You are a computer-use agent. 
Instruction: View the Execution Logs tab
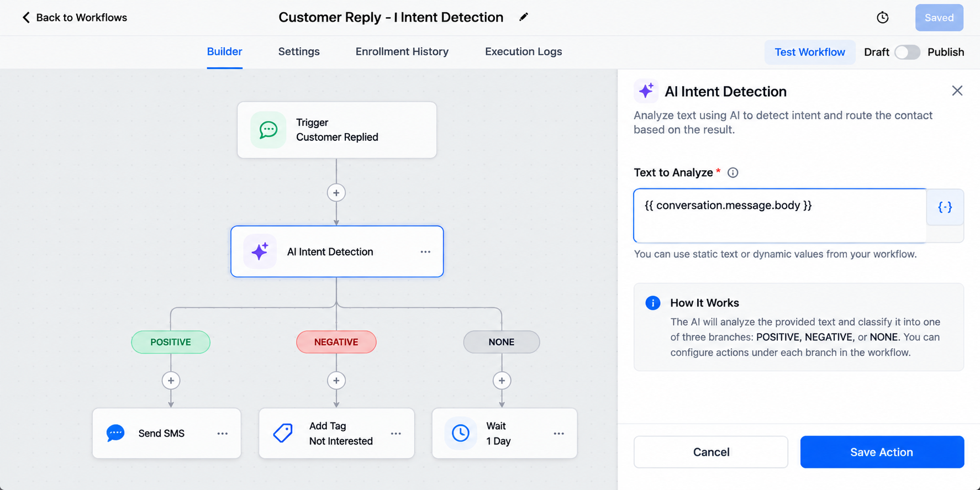[x=524, y=51]
